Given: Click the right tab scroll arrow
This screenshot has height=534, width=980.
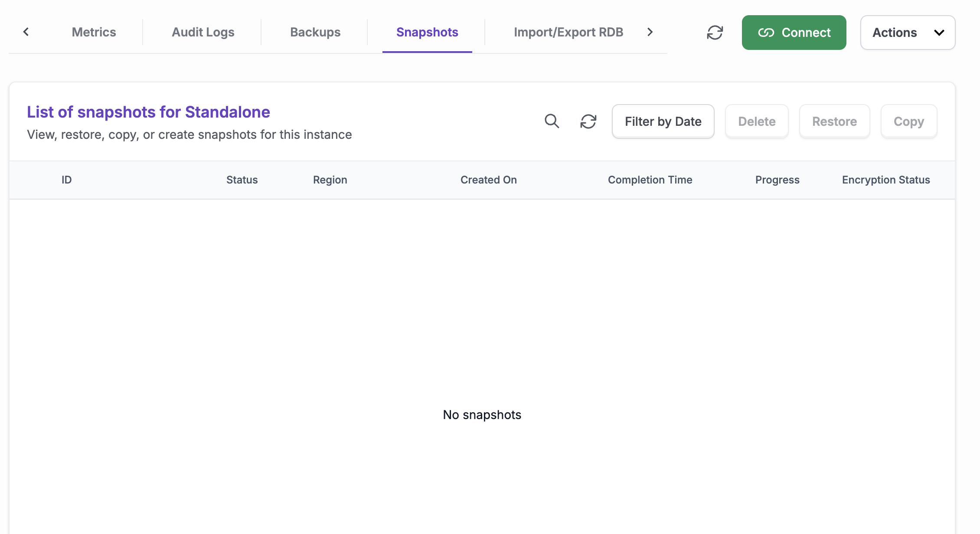Looking at the screenshot, I should click(650, 32).
